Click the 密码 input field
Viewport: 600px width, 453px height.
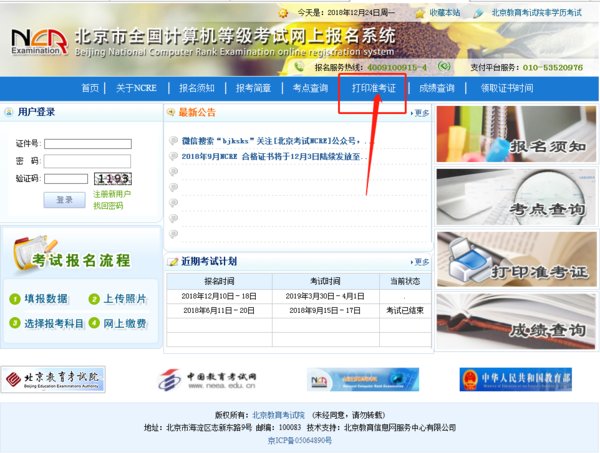click(87, 161)
